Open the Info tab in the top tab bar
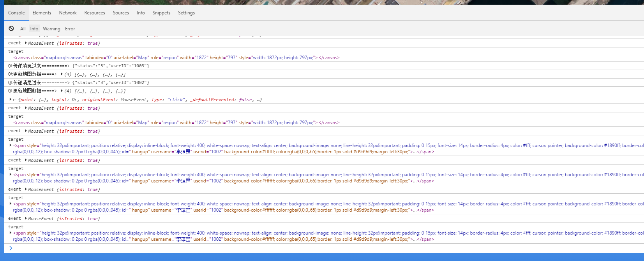Image resolution: width=644 pixels, height=261 pixels. point(141,13)
